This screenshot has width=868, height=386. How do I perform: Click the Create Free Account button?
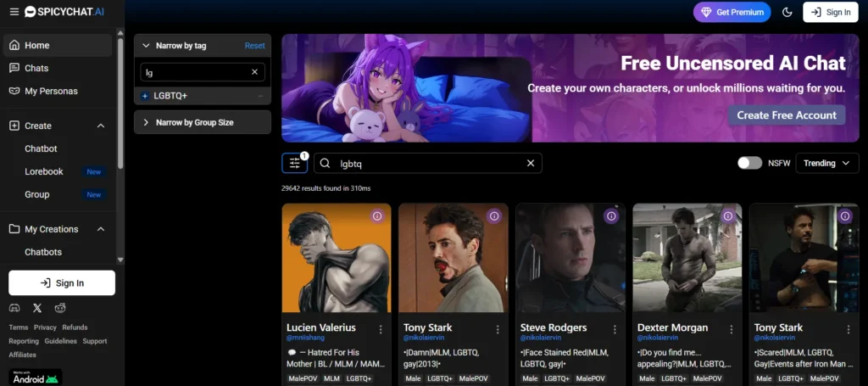[x=786, y=115]
